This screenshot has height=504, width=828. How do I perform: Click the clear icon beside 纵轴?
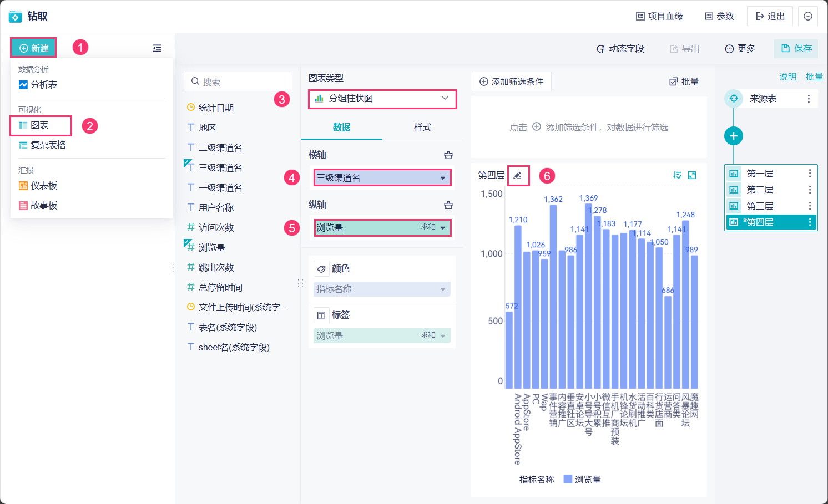448,205
